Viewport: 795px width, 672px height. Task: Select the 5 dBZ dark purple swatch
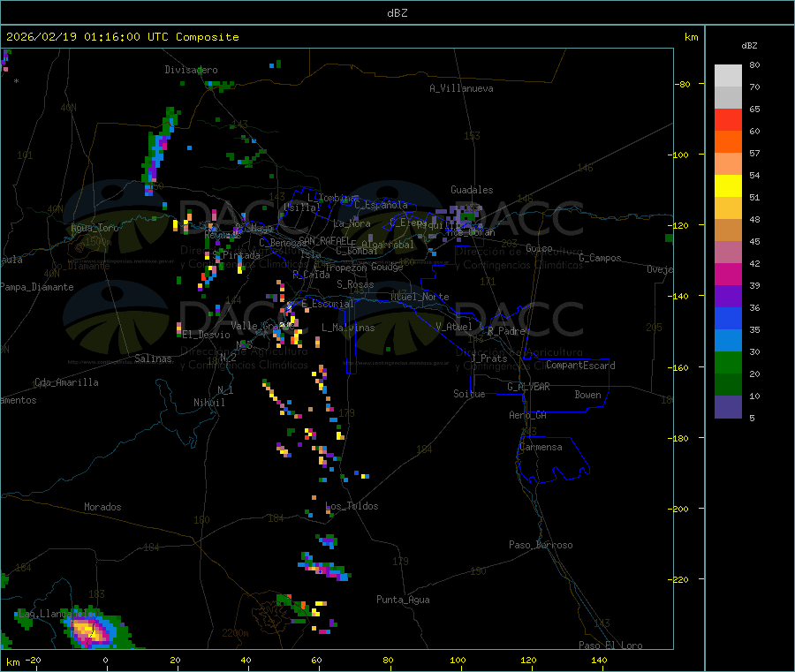tap(728, 407)
